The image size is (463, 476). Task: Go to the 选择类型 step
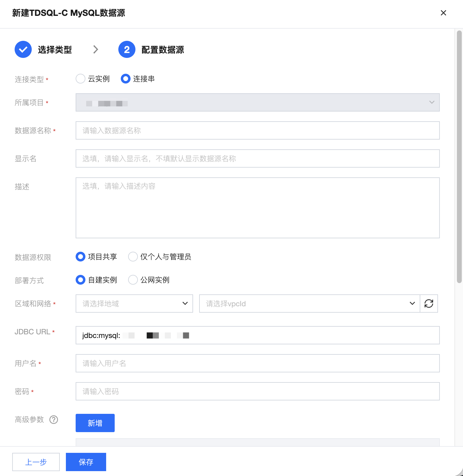click(x=55, y=50)
